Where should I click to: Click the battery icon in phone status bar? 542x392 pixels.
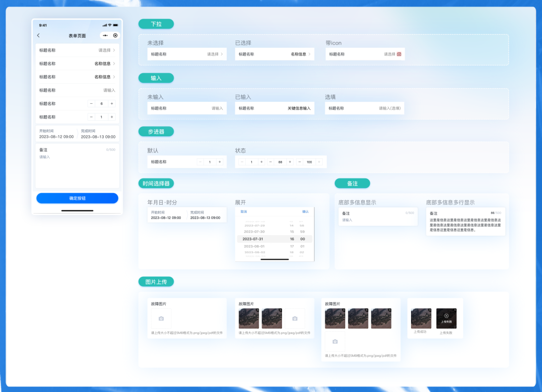coord(115,25)
